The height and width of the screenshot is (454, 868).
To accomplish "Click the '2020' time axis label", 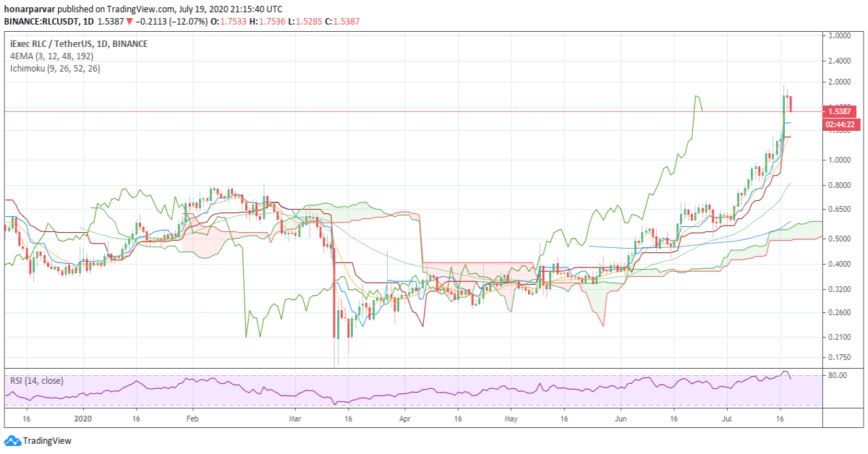I will pos(84,418).
